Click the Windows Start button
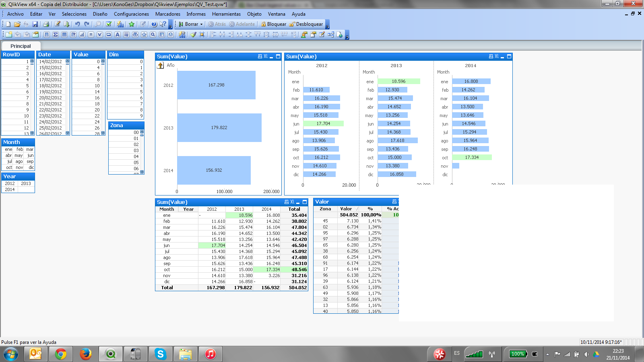The width and height of the screenshot is (644, 362). (x=11, y=354)
